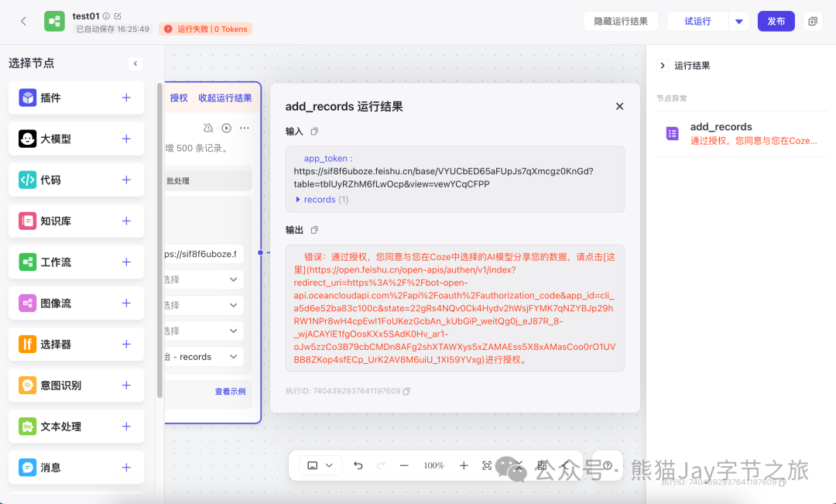Image resolution: width=836 pixels, height=504 pixels.
Task: Select add_records in 节点异常 list
Action: (742, 133)
